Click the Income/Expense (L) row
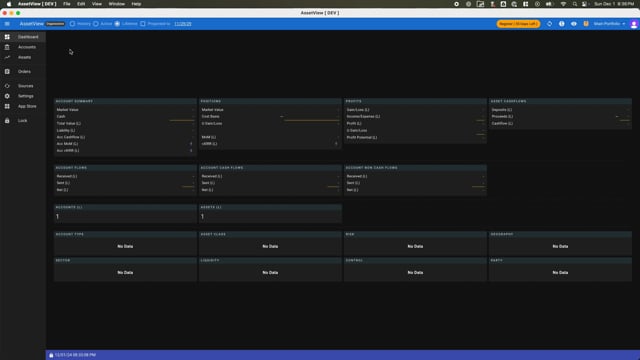The width and height of the screenshot is (640, 360). (415, 117)
